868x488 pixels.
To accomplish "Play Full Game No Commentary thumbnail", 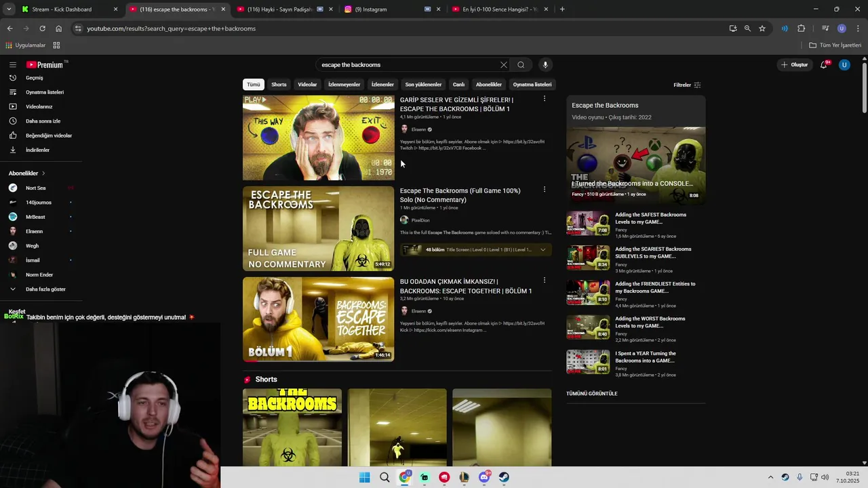I will pyautogui.click(x=318, y=228).
